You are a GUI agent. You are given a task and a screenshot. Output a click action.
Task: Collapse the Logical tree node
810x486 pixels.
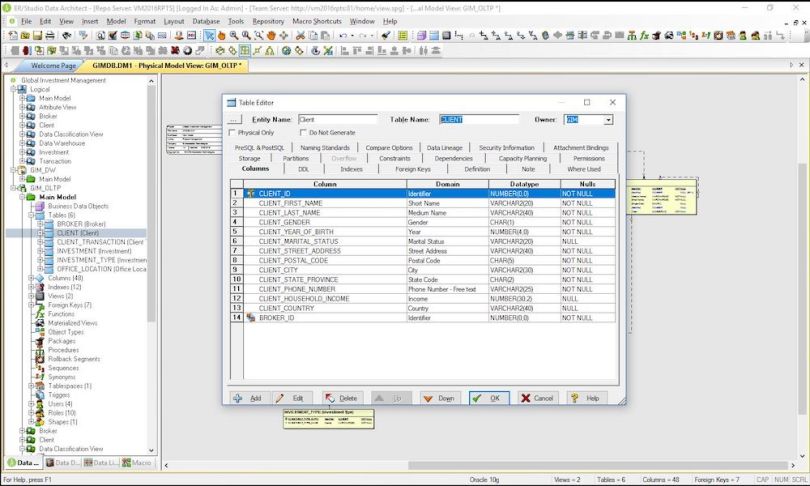pos(14,89)
